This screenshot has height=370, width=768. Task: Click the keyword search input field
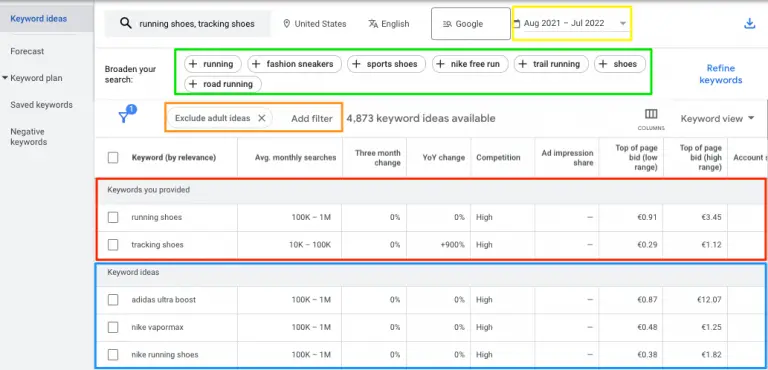click(188, 24)
